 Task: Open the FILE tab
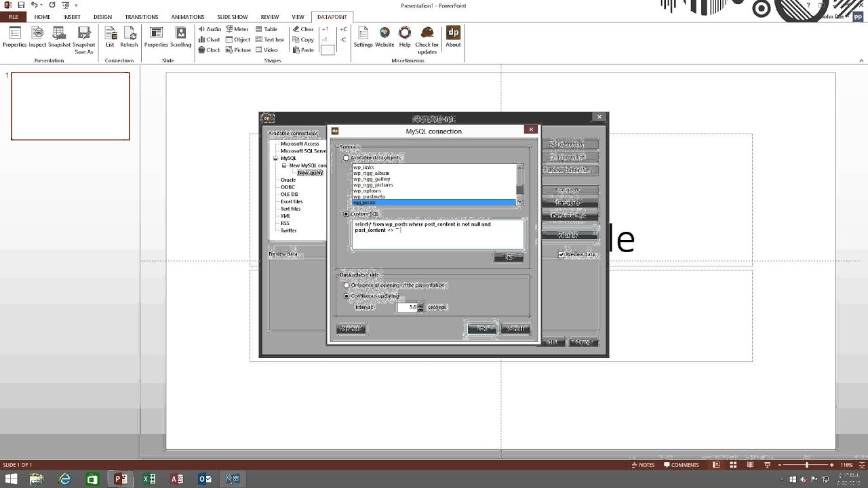click(13, 17)
